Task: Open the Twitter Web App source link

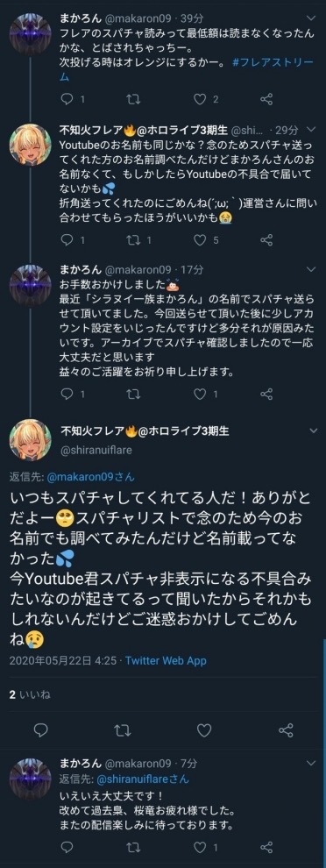Action: tap(166, 660)
